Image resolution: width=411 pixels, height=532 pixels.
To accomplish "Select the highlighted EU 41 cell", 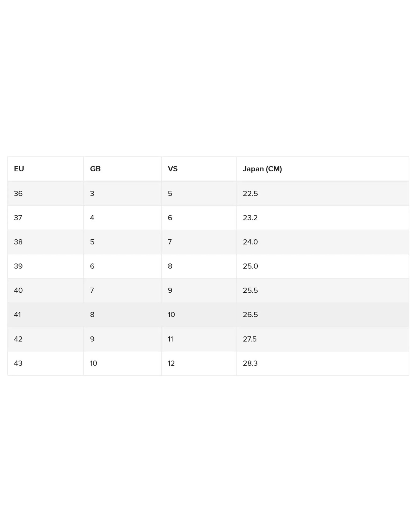I will point(46,315).
